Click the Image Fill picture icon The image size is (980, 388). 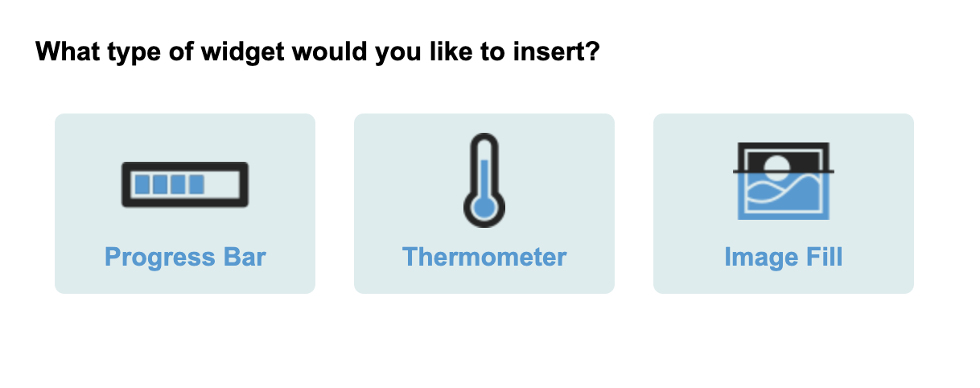pos(783,181)
